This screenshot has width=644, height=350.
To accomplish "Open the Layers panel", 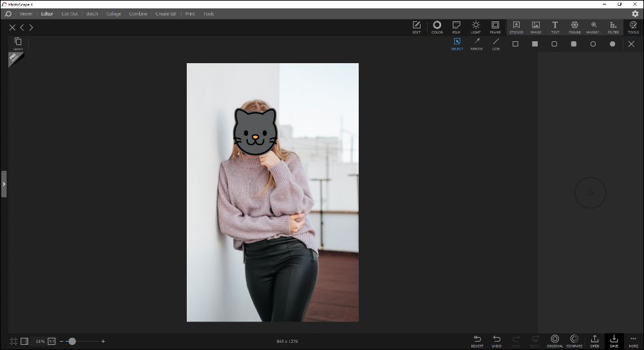I will 18,43.
